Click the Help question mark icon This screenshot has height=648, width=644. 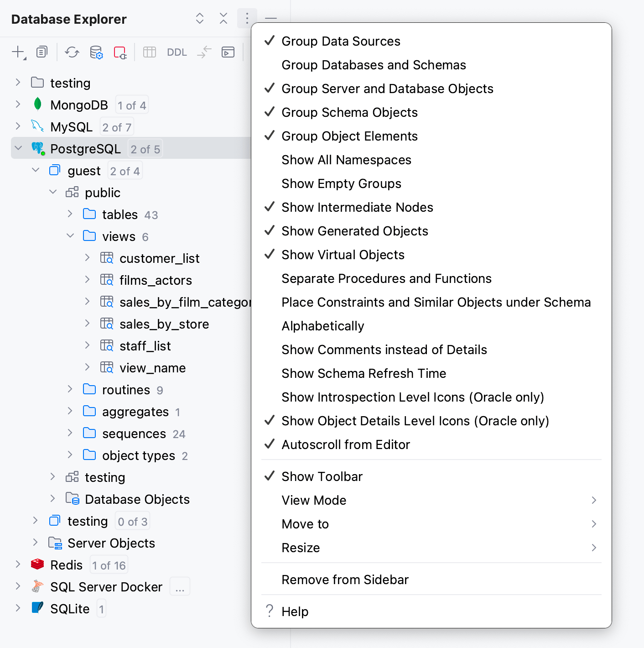pyautogui.click(x=270, y=611)
